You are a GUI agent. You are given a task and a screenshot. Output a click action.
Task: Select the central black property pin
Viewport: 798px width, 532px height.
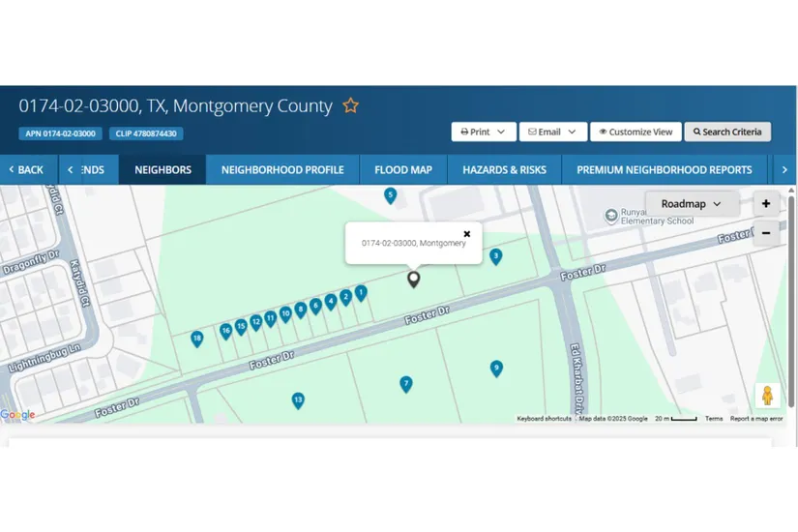(414, 279)
